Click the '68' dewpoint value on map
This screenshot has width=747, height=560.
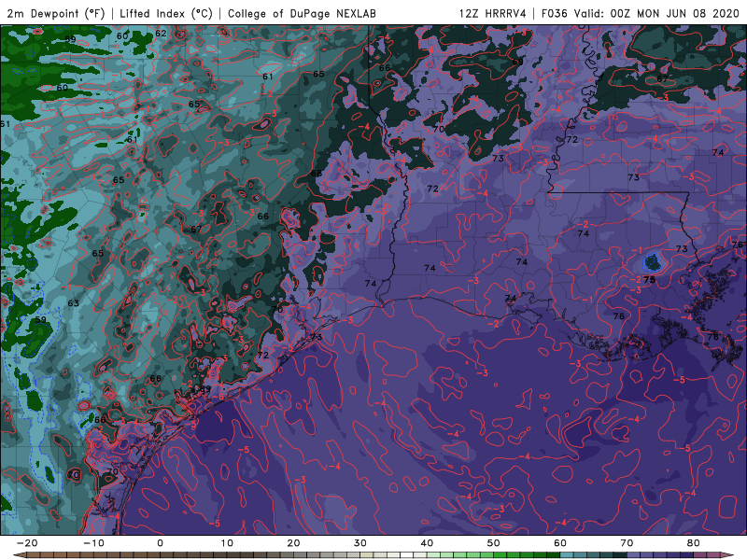click(317, 174)
